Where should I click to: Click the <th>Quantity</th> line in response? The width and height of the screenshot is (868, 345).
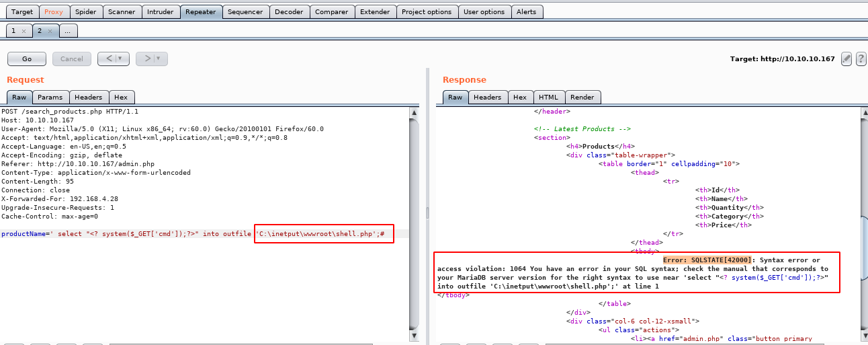[x=730, y=208]
